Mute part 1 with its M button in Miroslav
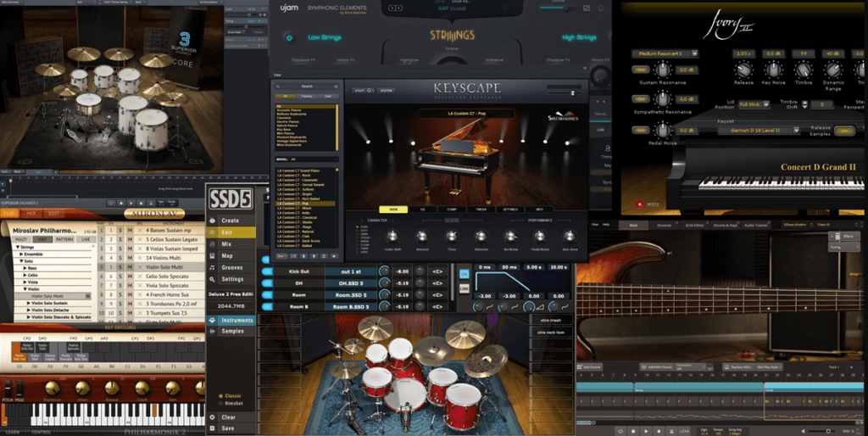 pos(130,231)
